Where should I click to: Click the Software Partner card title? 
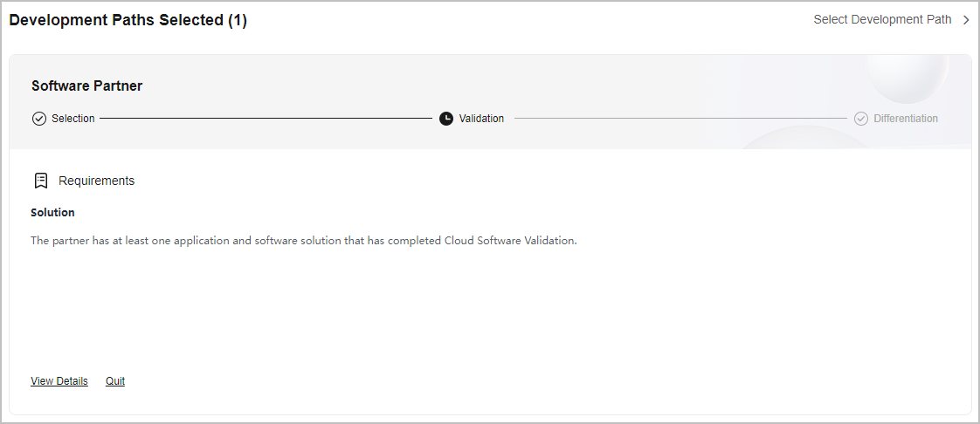click(86, 86)
